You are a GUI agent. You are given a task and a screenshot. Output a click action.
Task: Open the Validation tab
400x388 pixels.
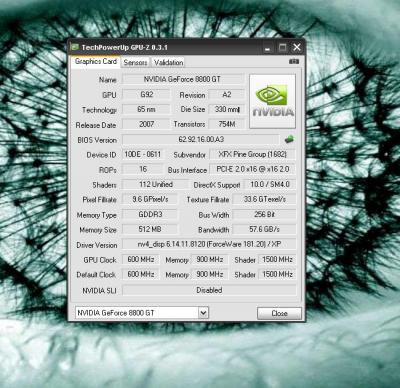168,62
